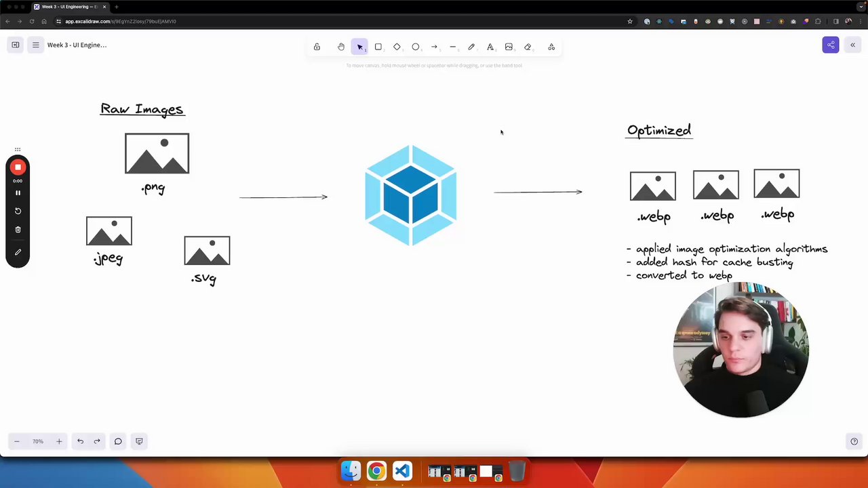Open a new browser tab
The image size is (868, 488).
pos(117,7)
